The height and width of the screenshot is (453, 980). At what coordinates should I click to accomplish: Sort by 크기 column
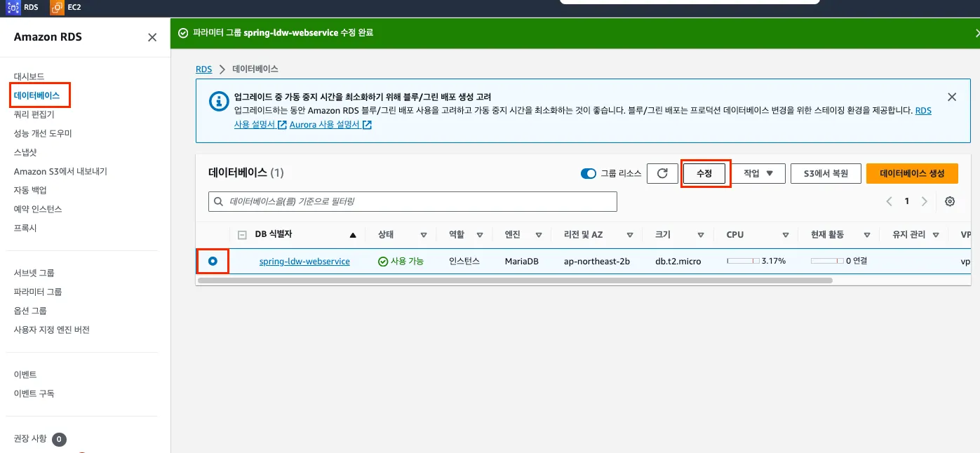[701, 235]
